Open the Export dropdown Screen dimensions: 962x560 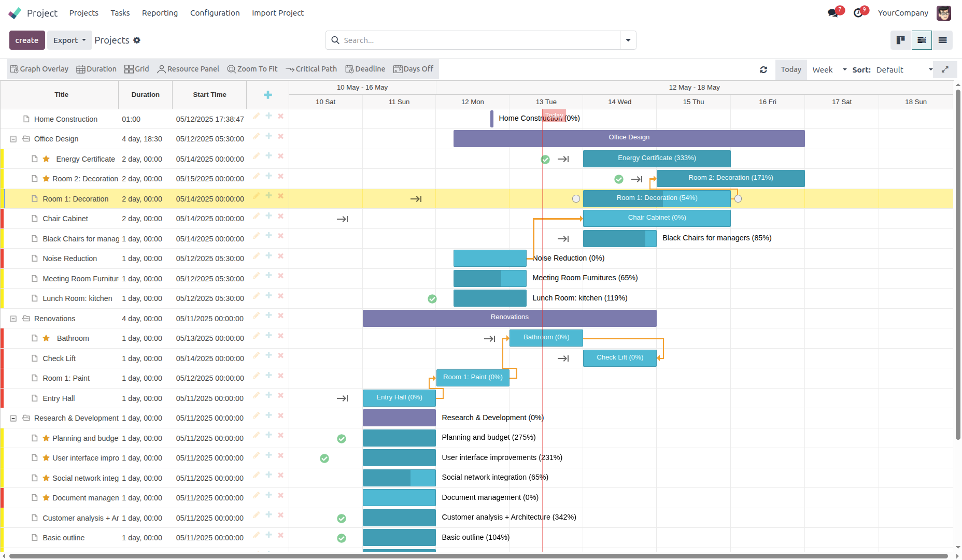[69, 40]
